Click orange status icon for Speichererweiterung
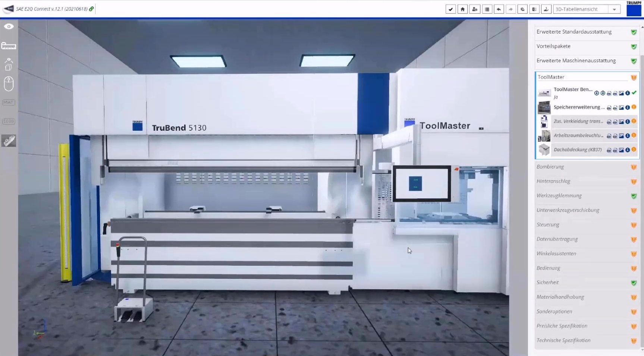Image resolution: width=644 pixels, height=356 pixels. (634, 107)
